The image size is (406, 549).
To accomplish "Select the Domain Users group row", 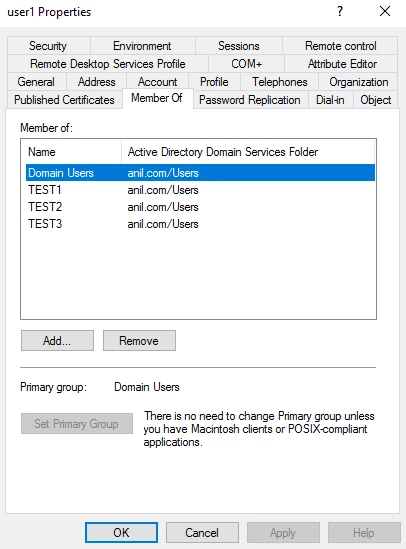I will tap(200, 173).
